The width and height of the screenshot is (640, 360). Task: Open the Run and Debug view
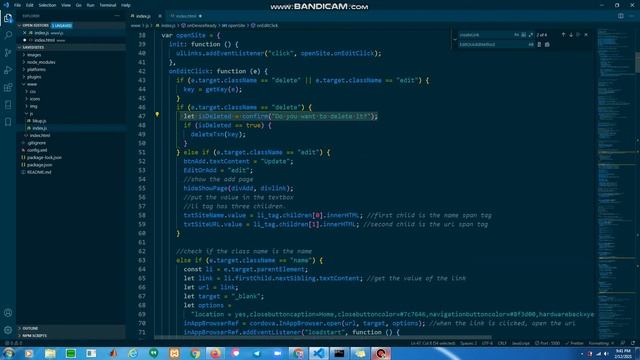(x=8, y=70)
